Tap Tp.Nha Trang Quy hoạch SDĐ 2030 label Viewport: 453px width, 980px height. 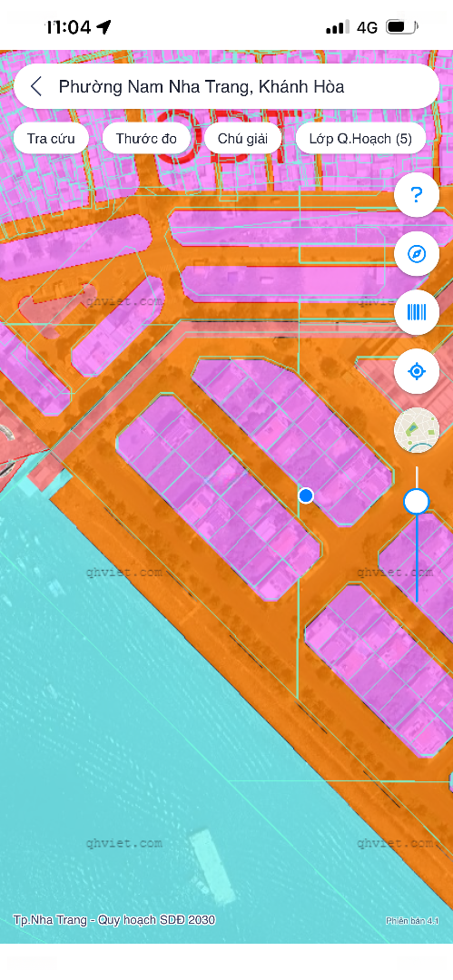[113, 920]
